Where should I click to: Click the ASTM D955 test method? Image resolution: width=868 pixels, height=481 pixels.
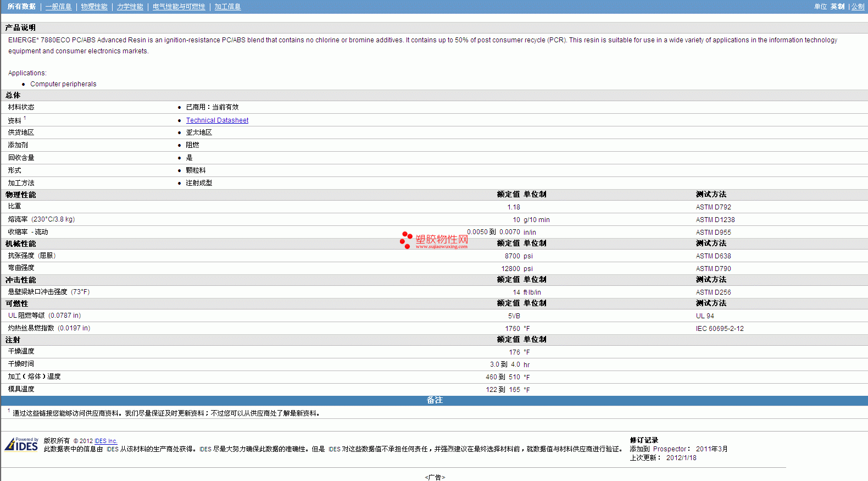[x=714, y=233]
